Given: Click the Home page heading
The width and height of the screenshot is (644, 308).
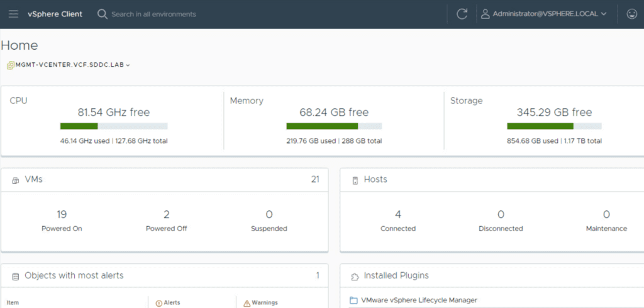Looking at the screenshot, I should point(19,45).
